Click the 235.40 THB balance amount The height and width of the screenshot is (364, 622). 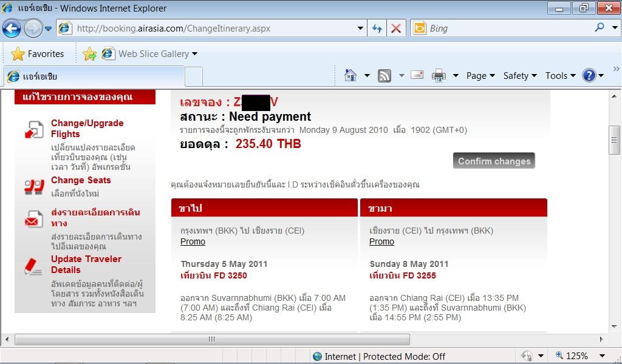(x=268, y=143)
